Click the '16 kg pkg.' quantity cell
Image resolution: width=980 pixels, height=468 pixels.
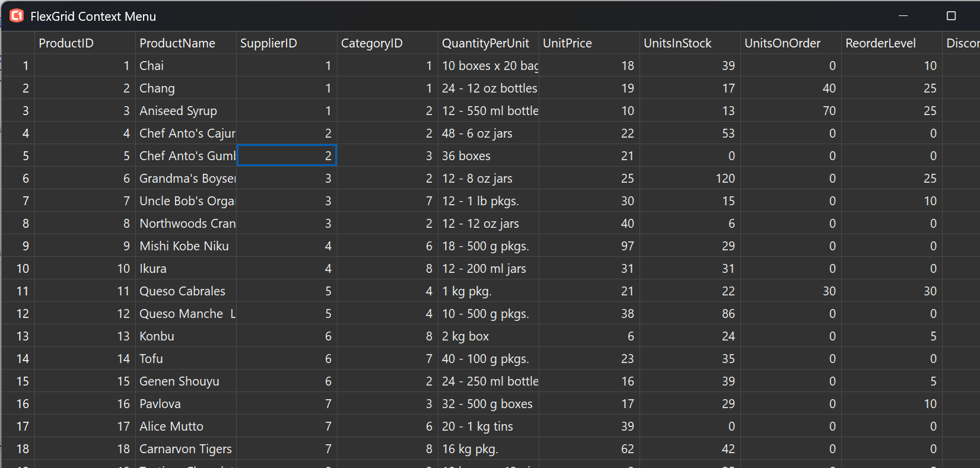[489, 449]
